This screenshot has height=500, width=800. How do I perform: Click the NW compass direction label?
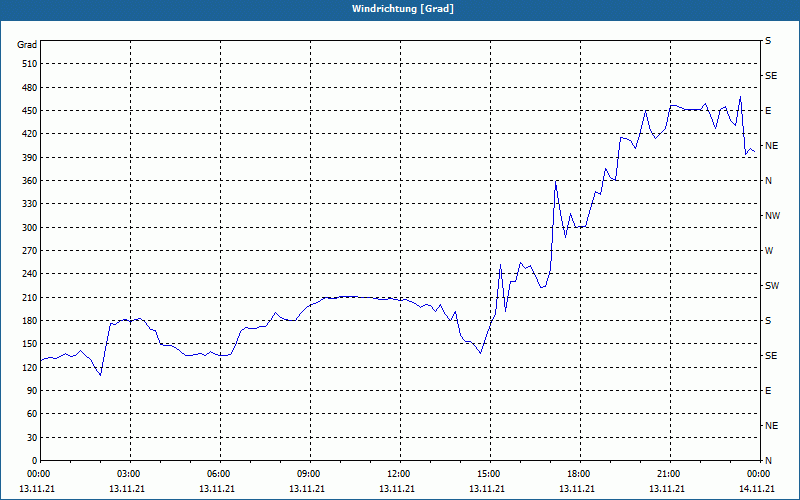(x=772, y=216)
